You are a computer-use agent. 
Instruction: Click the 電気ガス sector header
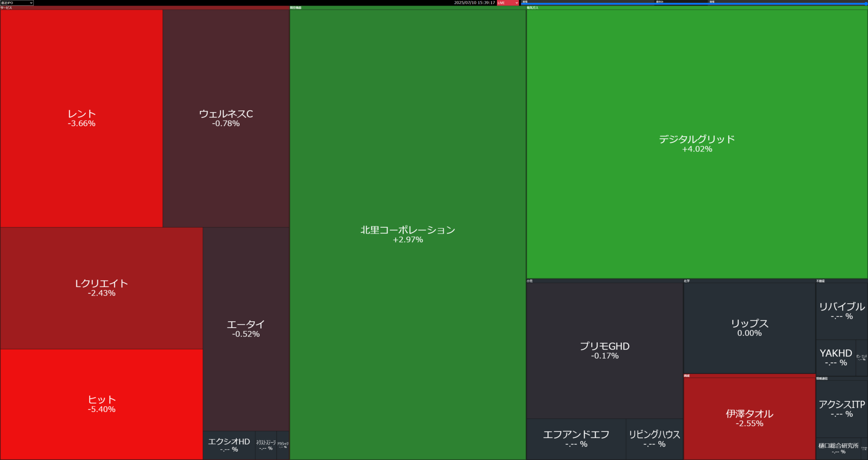click(x=697, y=8)
